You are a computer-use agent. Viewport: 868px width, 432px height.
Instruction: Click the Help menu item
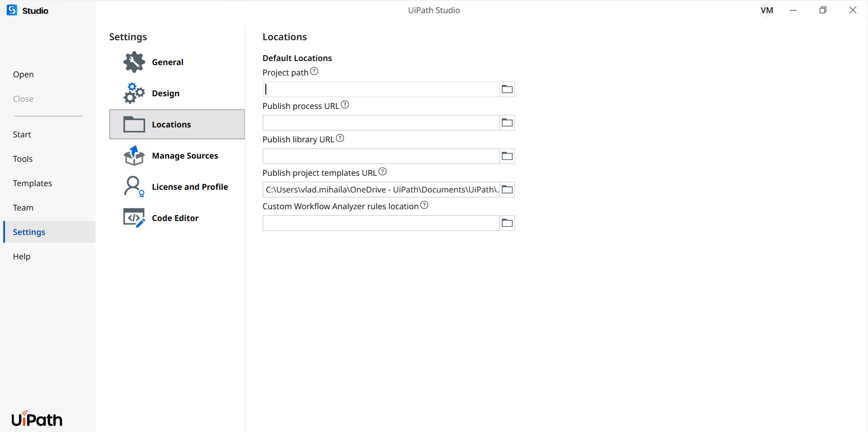click(x=22, y=257)
